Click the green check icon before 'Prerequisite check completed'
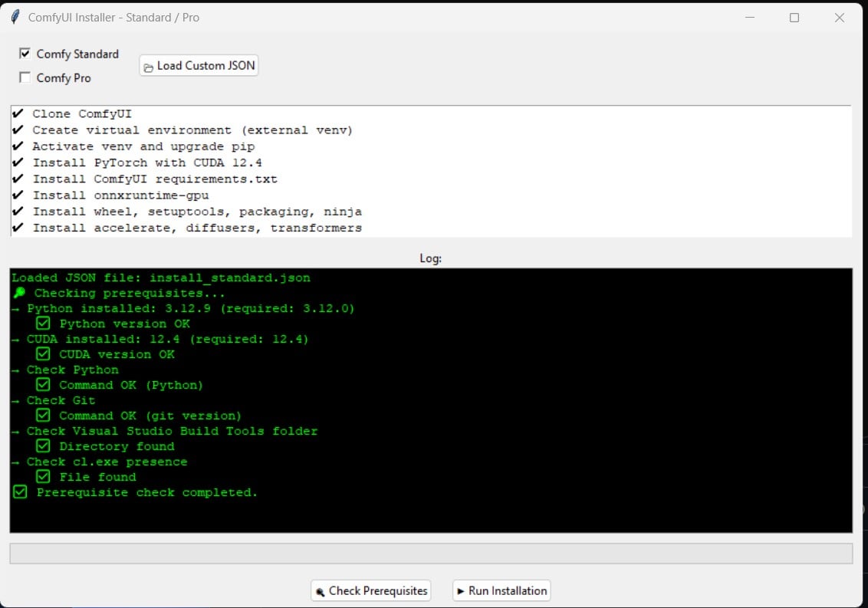This screenshot has height=608, width=868. [20, 491]
